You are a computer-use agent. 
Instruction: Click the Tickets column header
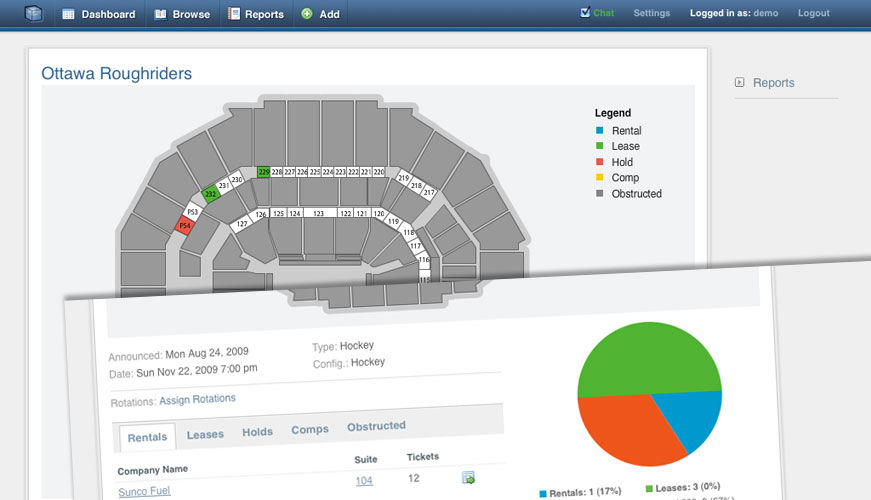pos(423,457)
